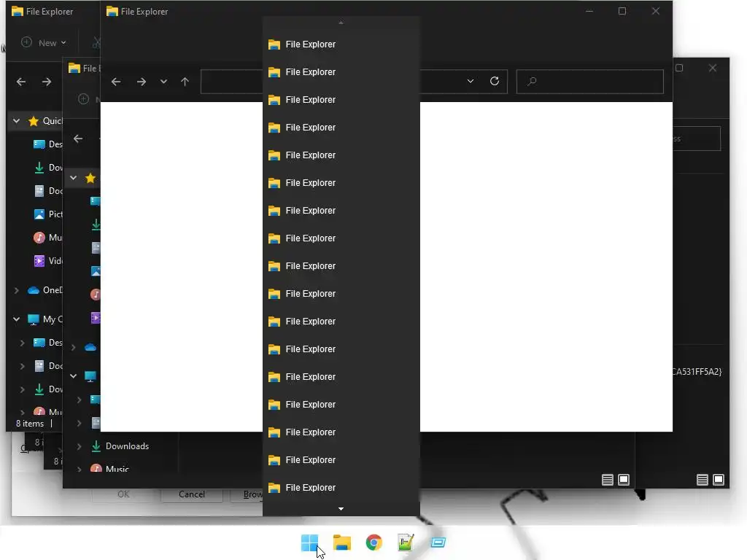Expand Desktop under My Computer, back-left window
This screenshot has width=747, height=560.
tap(22, 343)
